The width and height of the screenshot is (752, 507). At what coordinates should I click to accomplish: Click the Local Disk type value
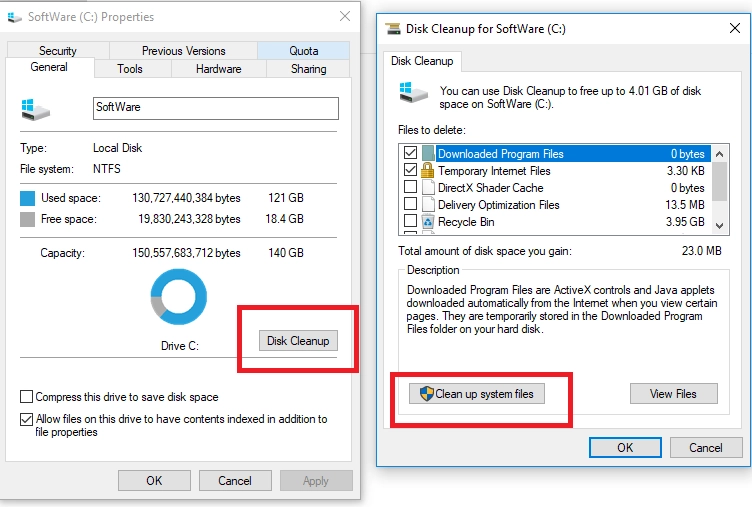pos(118,148)
